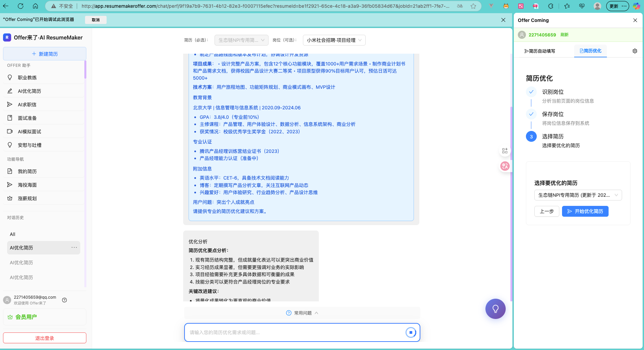Click the 保存岗位 completed step checkmark
This screenshot has height=350, width=644.
(531, 114)
